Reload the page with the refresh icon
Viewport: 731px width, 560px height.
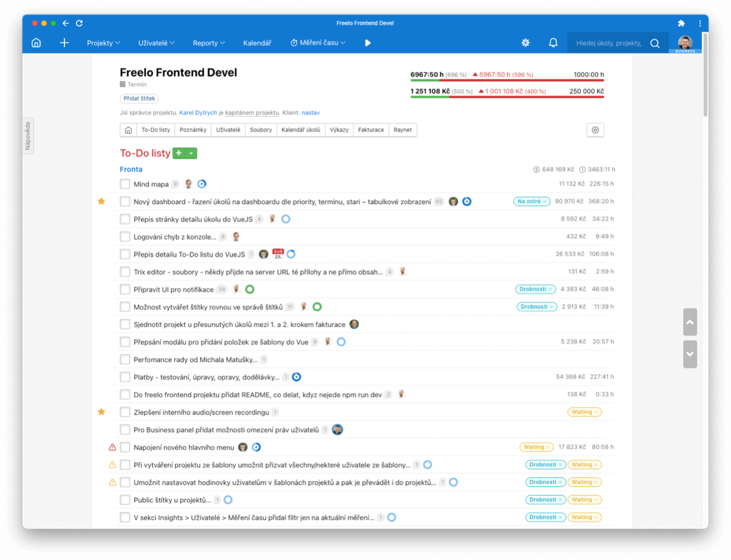coord(79,23)
